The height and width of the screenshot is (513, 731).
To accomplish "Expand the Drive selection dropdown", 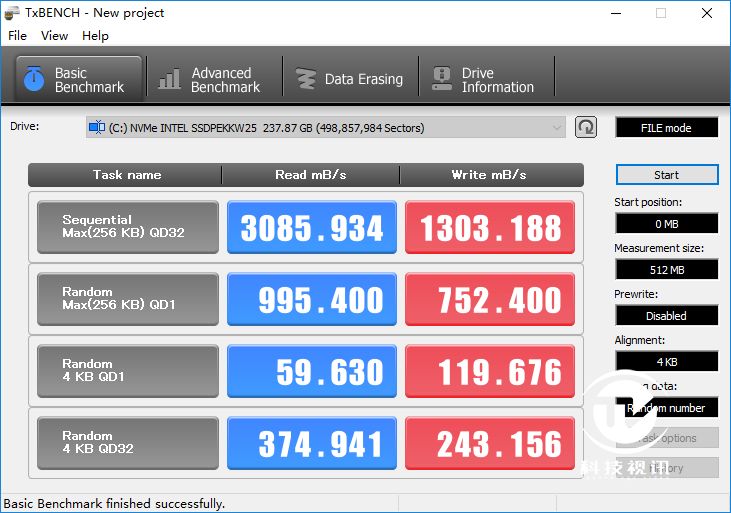I will coord(325,127).
